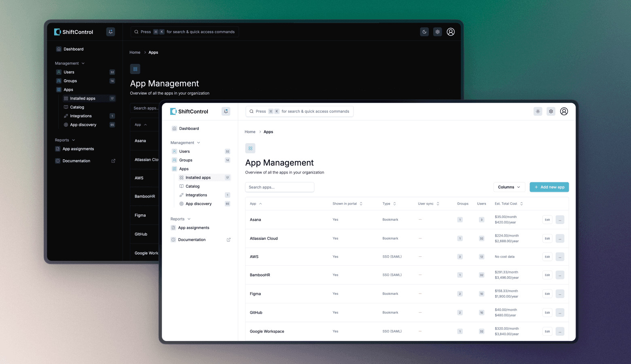Open the user profile avatar in the light window
The image size is (631, 364).
pyautogui.click(x=564, y=111)
